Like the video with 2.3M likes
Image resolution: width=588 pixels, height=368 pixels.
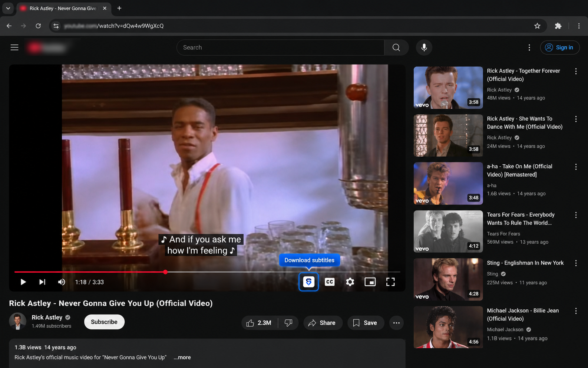pos(259,323)
